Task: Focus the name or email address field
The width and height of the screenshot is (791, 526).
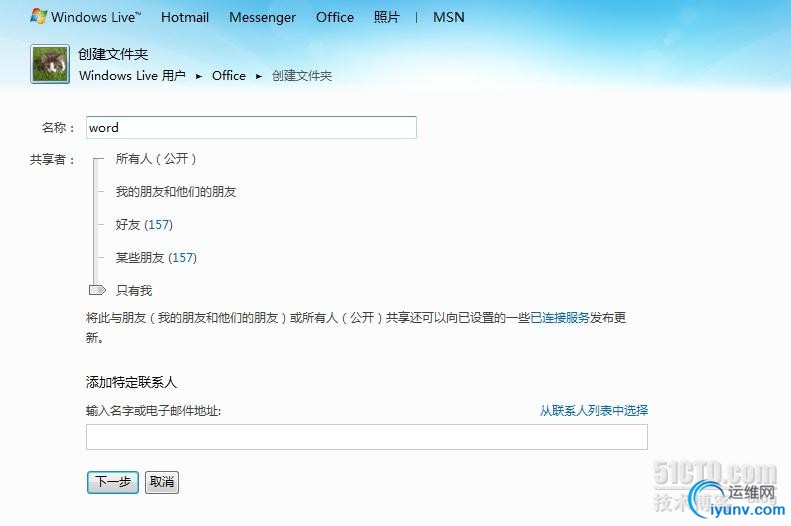Action: pos(367,437)
